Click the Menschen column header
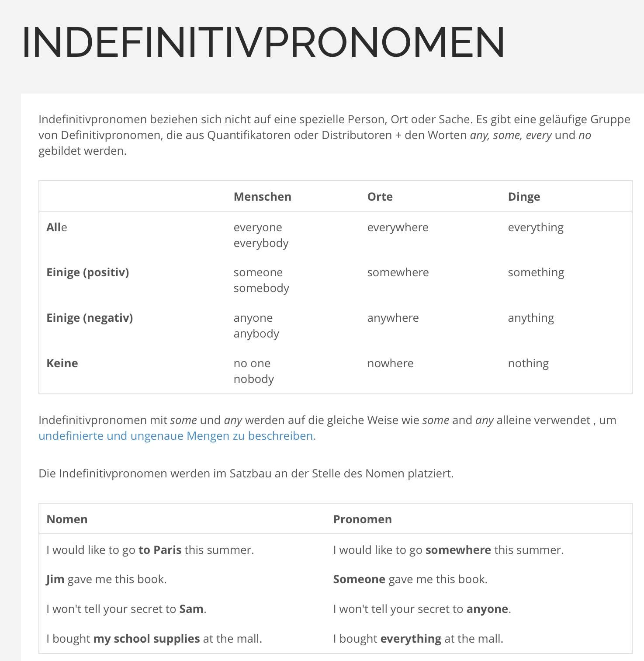The height and width of the screenshot is (661, 644). tap(262, 197)
